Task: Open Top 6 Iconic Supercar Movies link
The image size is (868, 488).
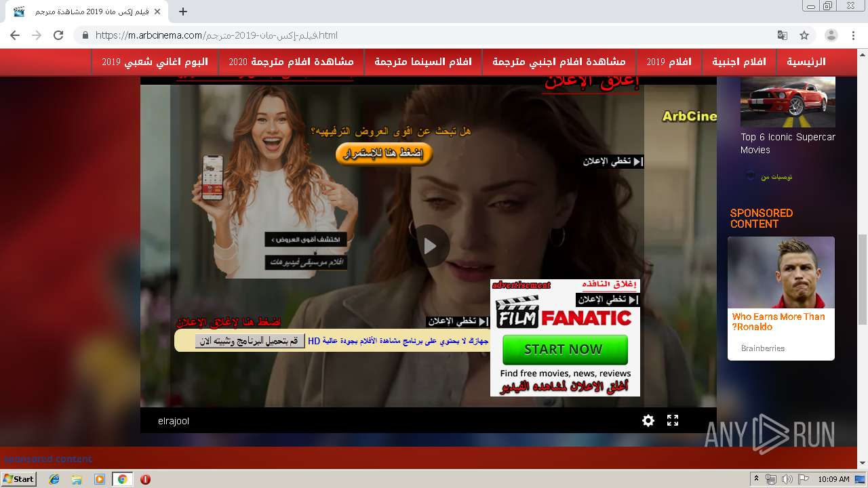Action: pos(788,143)
